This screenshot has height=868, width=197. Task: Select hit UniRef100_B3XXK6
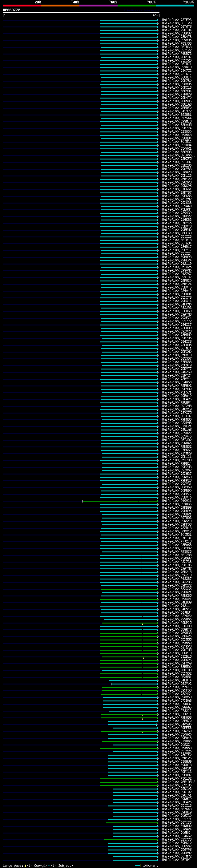[x=176, y=589]
